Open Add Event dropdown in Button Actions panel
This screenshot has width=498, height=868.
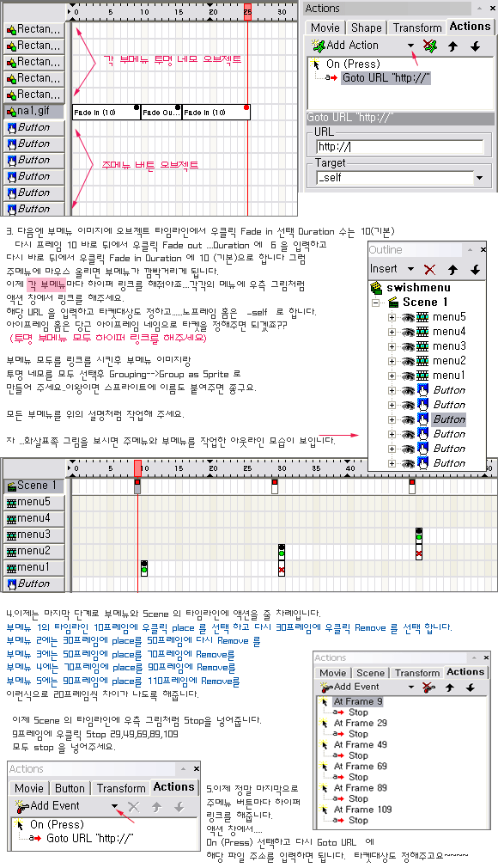click(x=114, y=807)
